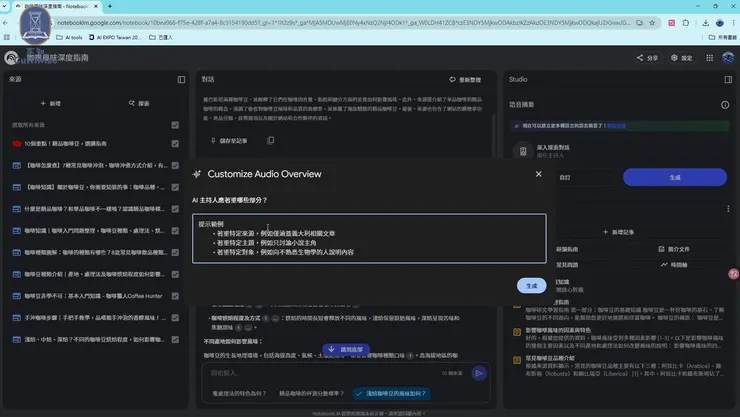This screenshot has width=740, height=417.
Task: Bookmark this page with the star icon
Action: 652,23
